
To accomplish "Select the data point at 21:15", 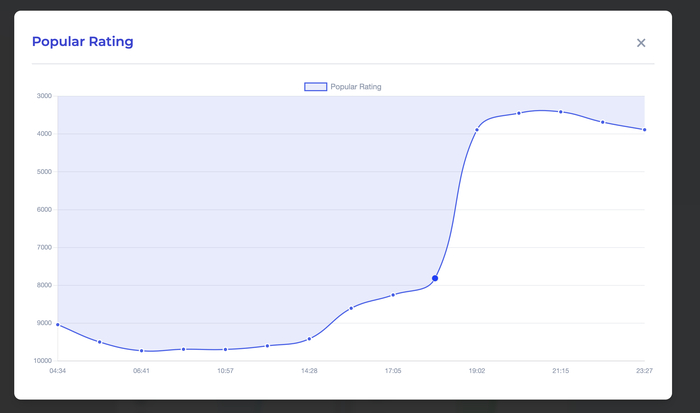I will (x=561, y=112).
